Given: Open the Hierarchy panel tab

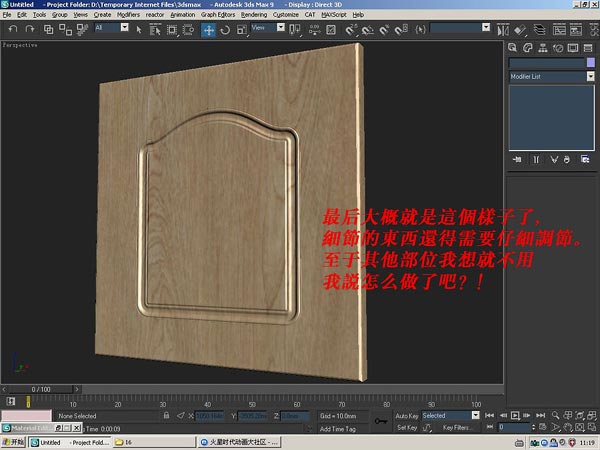Looking at the screenshot, I should click(540, 47).
